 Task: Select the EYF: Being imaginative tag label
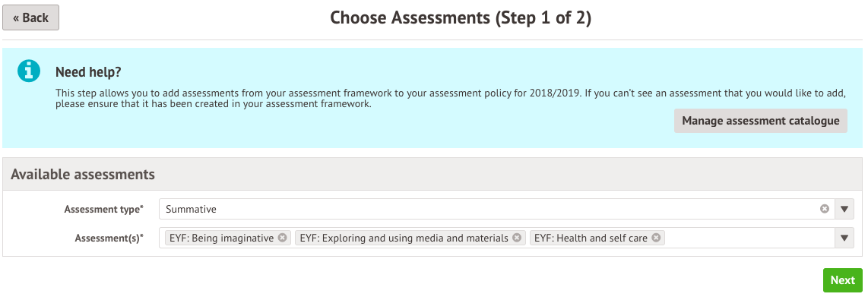point(221,239)
